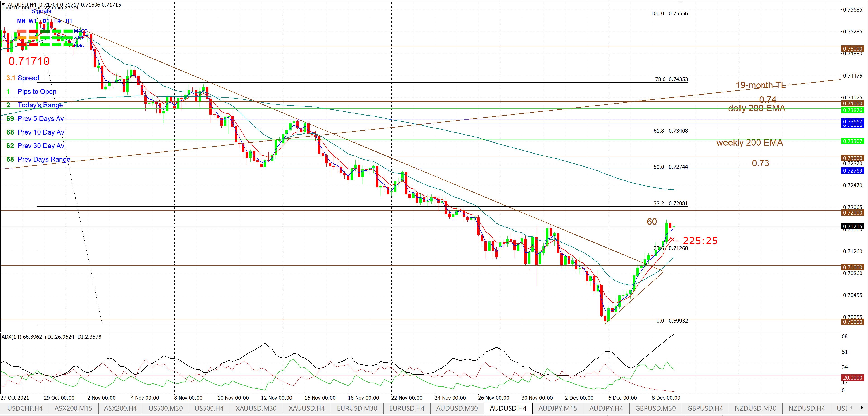This screenshot has height=416, width=868.
Task: Go to the GBPUSD,M30 tab
Action: point(655,408)
